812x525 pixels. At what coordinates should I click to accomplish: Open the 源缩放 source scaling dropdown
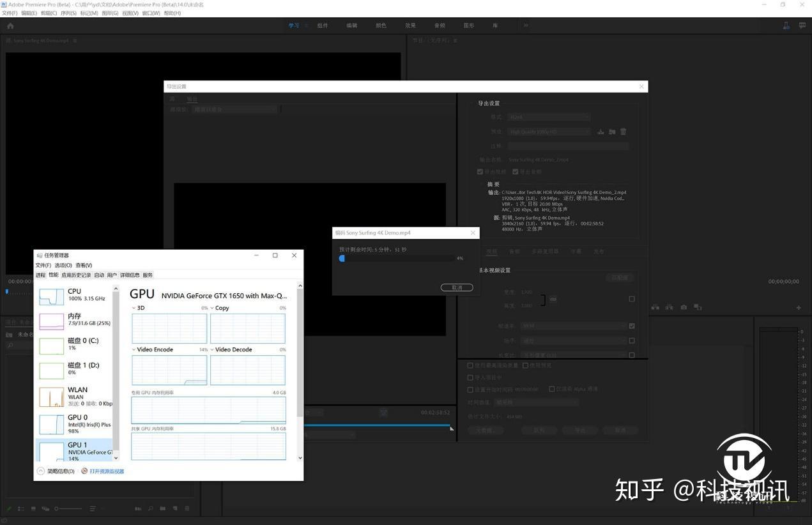coord(235,109)
